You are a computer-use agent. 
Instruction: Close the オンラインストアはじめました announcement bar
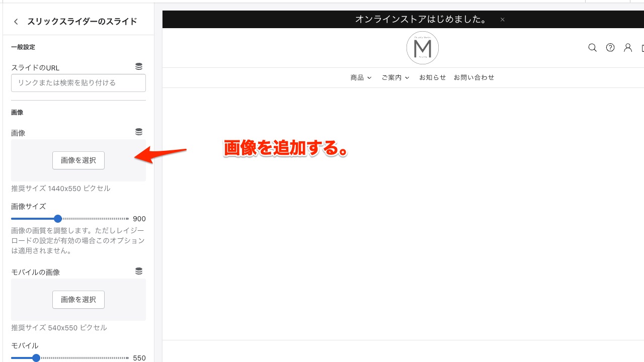(x=502, y=20)
